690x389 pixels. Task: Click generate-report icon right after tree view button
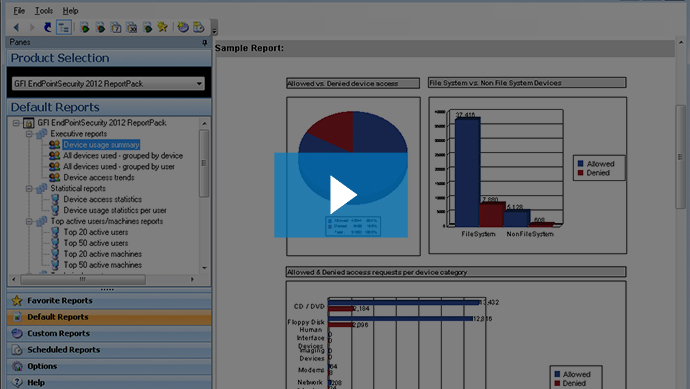(84, 28)
